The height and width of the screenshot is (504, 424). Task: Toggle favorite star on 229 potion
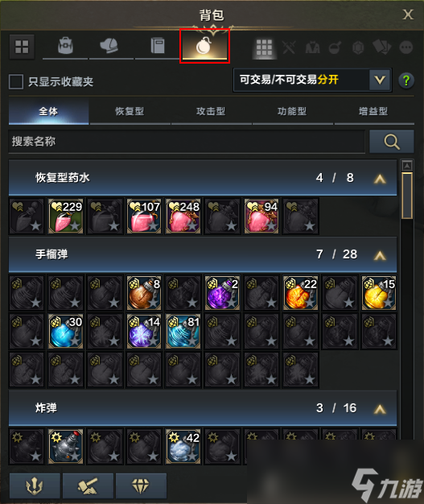pos(75,225)
